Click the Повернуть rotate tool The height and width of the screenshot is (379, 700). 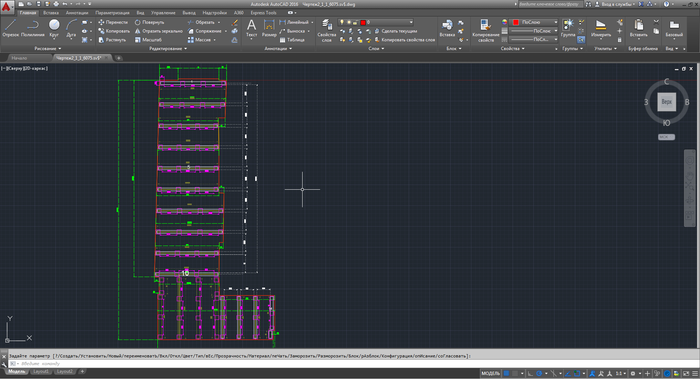point(149,22)
